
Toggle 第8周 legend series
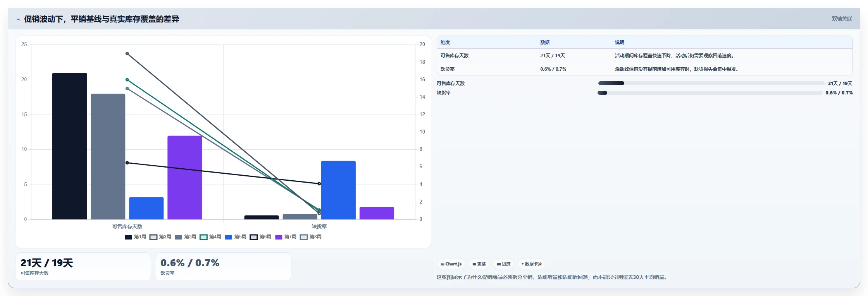pyautogui.click(x=311, y=237)
